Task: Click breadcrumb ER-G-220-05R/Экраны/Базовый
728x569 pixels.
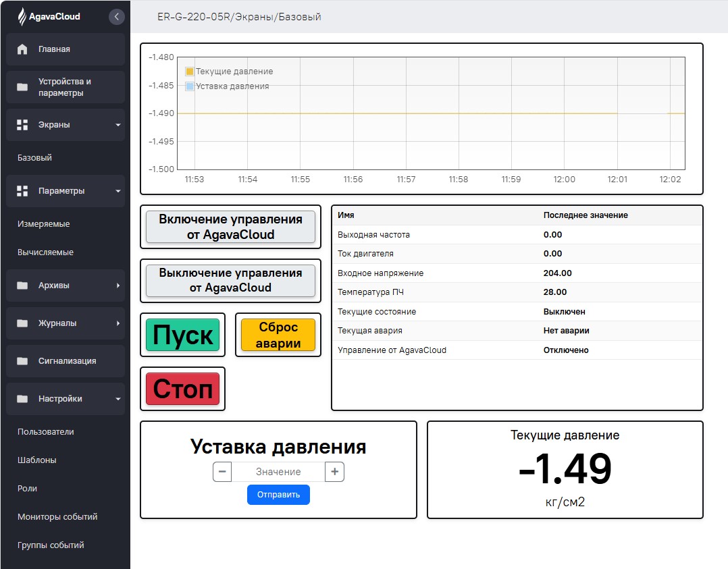Action: click(x=239, y=17)
